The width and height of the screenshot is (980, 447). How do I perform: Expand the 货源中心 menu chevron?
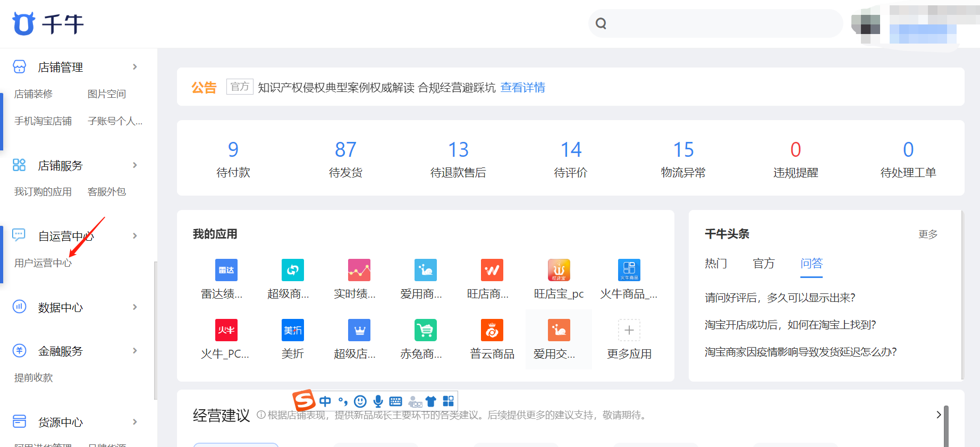click(x=135, y=422)
